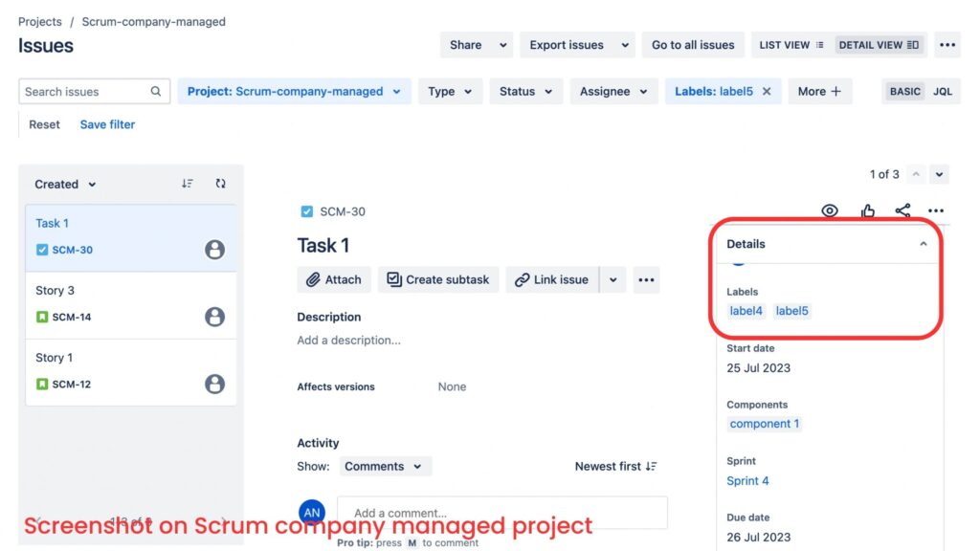
Task: Open issue actions ellipsis menu beside share
Action: (x=936, y=210)
